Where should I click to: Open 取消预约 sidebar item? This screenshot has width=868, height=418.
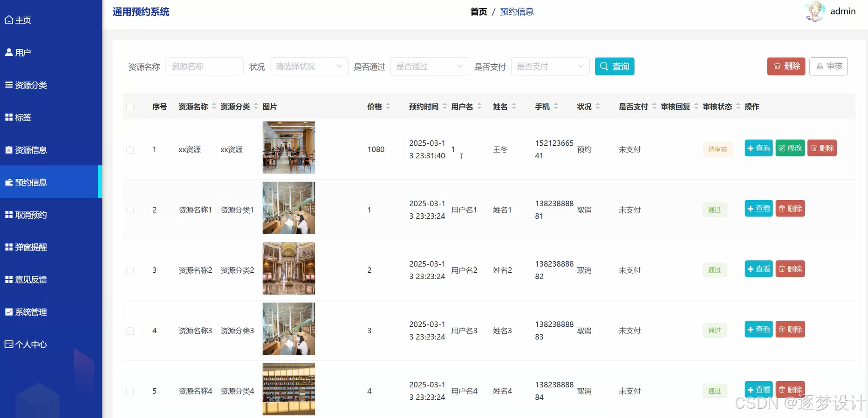51,215
